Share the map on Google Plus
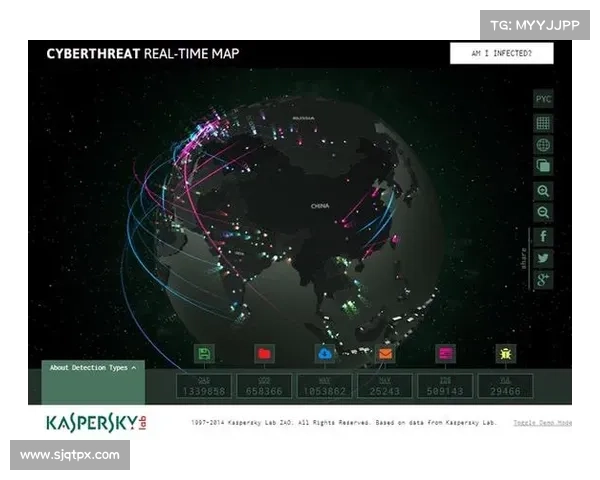 [x=543, y=279]
